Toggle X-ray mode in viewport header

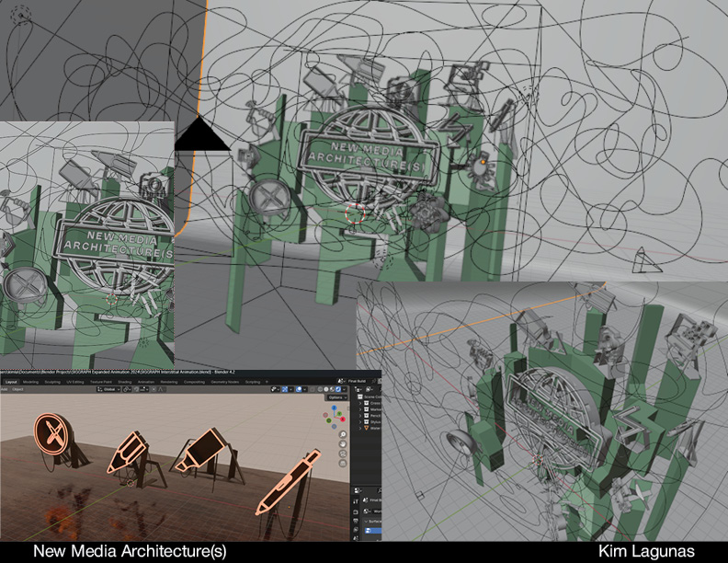coord(312,389)
